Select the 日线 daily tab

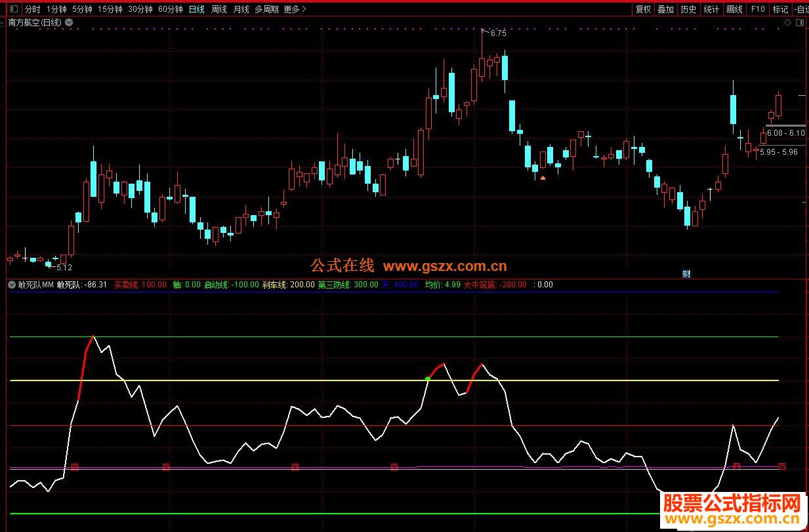[x=196, y=9]
